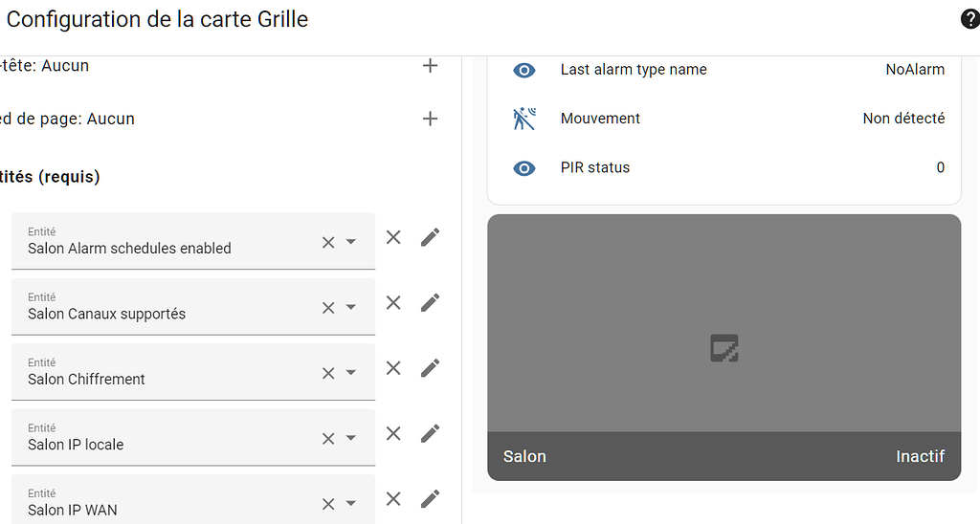Edit the Salon Alarm schedules enabled entity
The image size is (980, 524).
pos(431,237)
